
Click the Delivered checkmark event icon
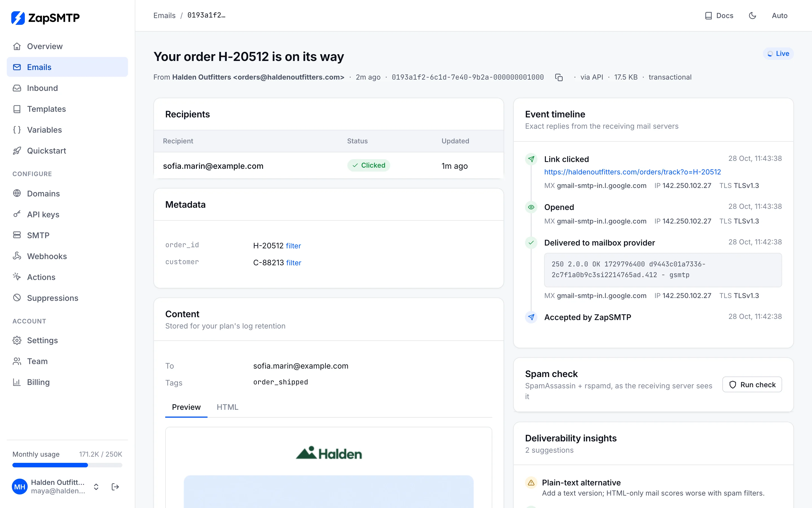pyautogui.click(x=531, y=243)
